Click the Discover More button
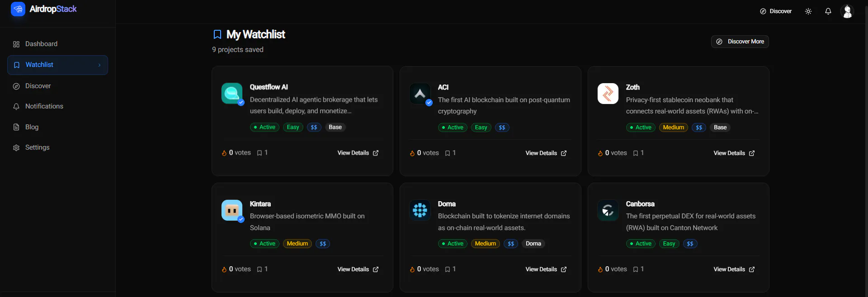The image size is (868, 297). (740, 42)
